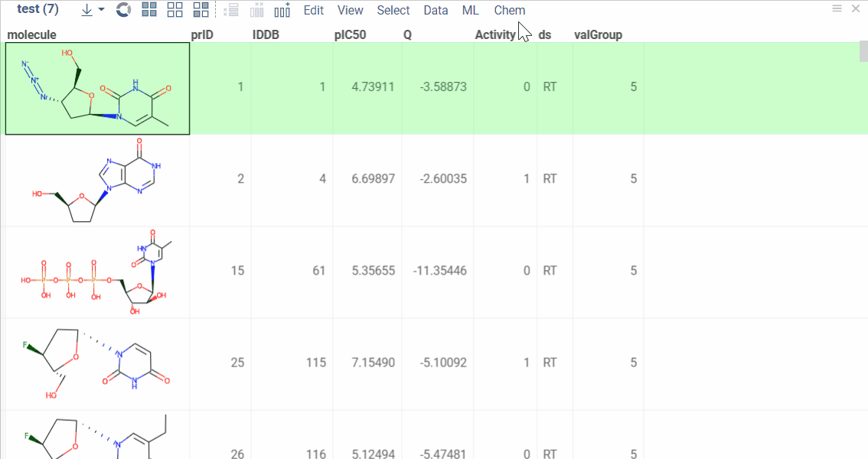The height and width of the screenshot is (459, 868).
Task: Click prID value 25
Action: pyautogui.click(x=237, y=362)
